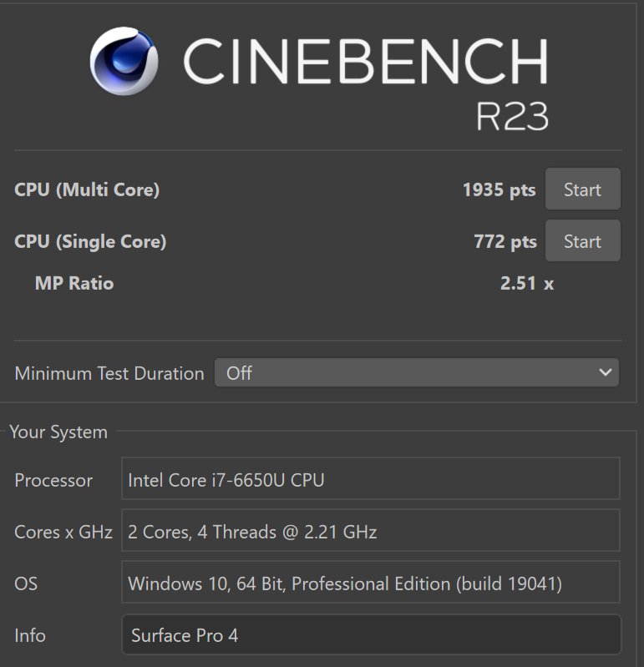644x667 pixels.
Task: Click the CINEBENCH title text
Action: coord(366,61)
